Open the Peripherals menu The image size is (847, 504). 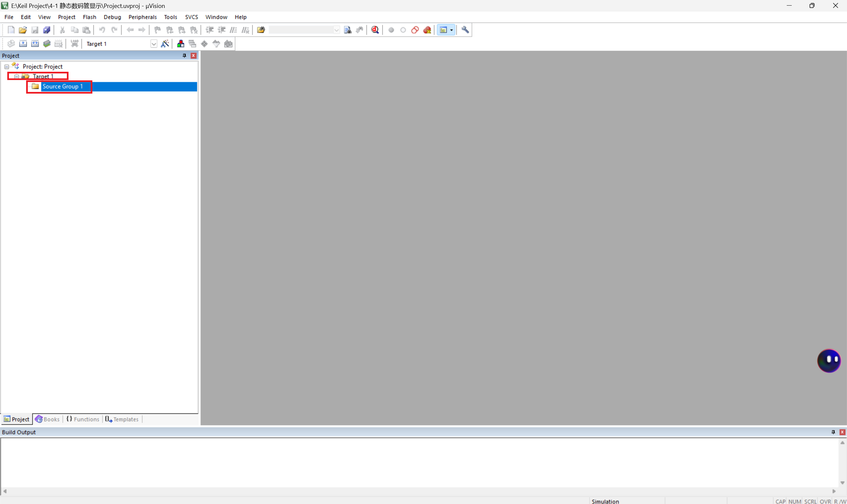[x=142, y=17]
